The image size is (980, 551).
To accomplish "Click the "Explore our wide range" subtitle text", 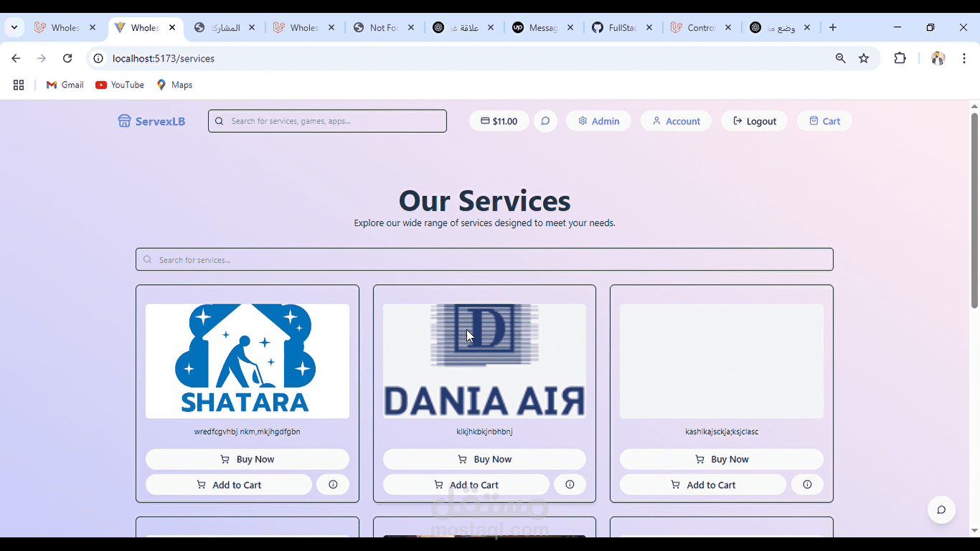I will tap(484, 223).
